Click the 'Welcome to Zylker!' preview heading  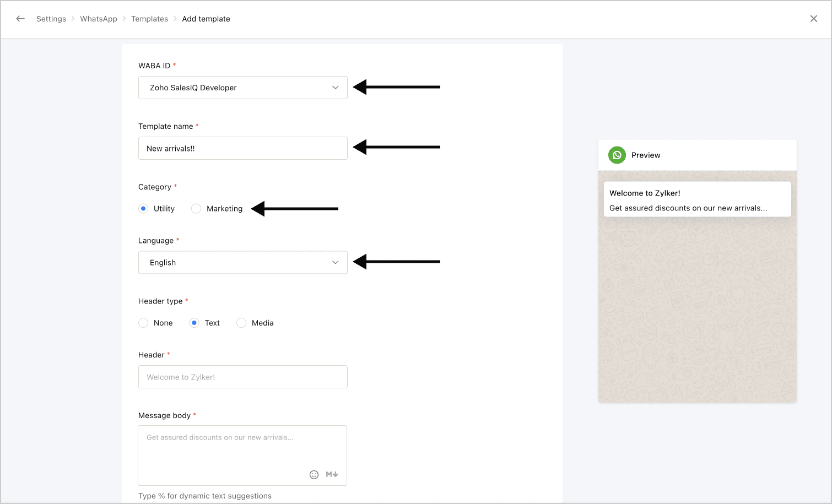(x=645, y=193)
